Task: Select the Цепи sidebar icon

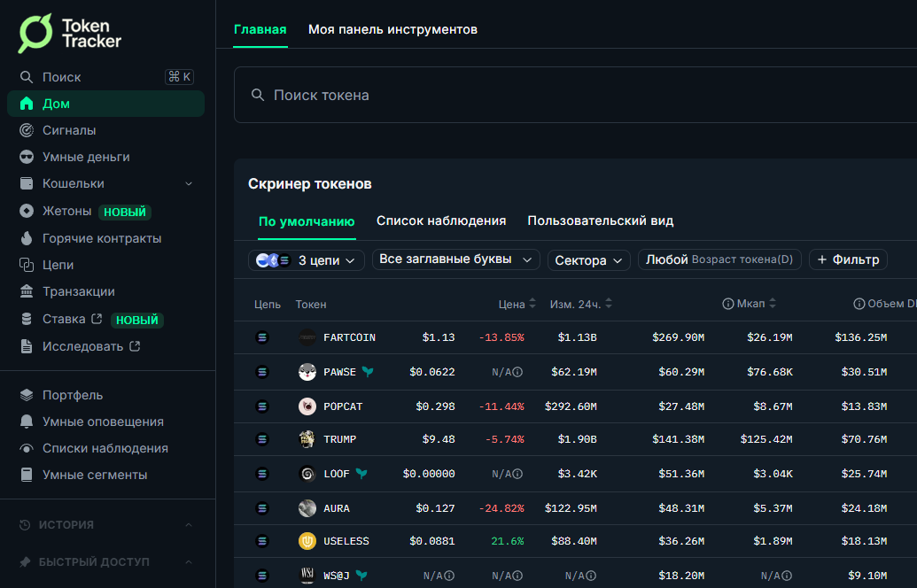Action: pyautogui.click(x=27, y=265)
